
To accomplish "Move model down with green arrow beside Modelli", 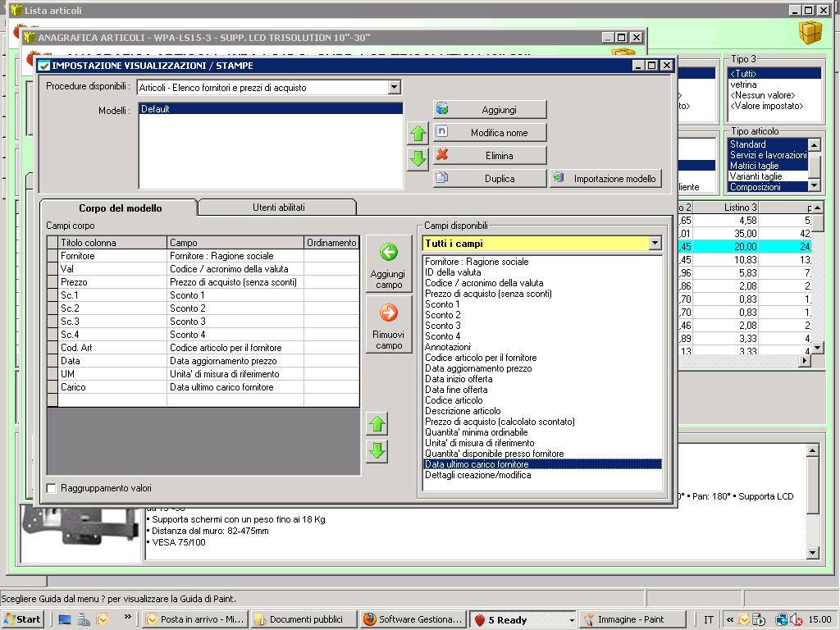I will pos(418,159).
